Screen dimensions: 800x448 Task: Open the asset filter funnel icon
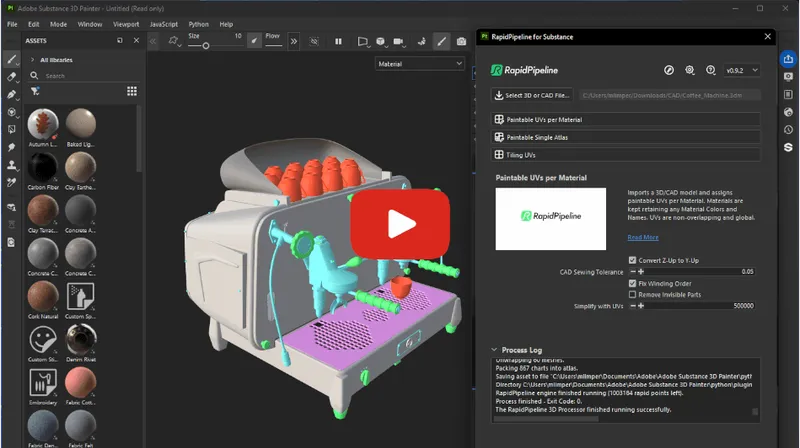[x=35, y=91]
